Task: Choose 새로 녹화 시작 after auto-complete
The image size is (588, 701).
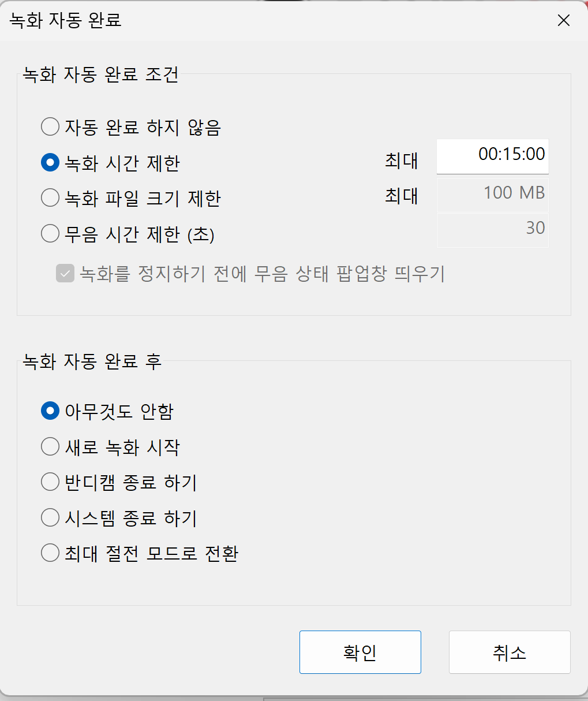Action: click(50, 446)
